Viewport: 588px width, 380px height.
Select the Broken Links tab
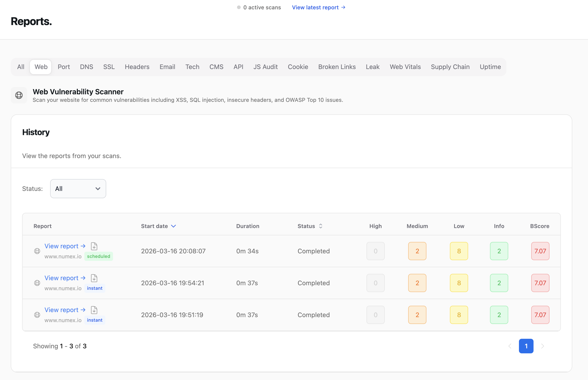click(x=337, y=67)
